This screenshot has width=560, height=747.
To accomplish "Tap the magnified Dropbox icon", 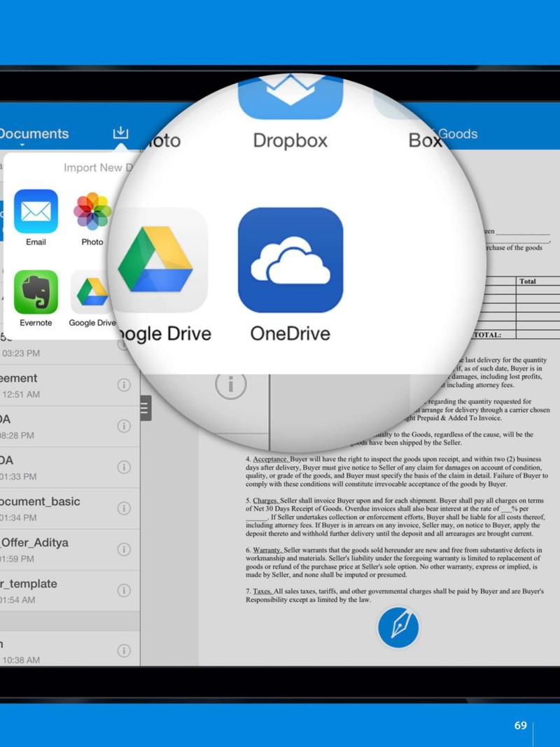I will click(x=290, y=97).
